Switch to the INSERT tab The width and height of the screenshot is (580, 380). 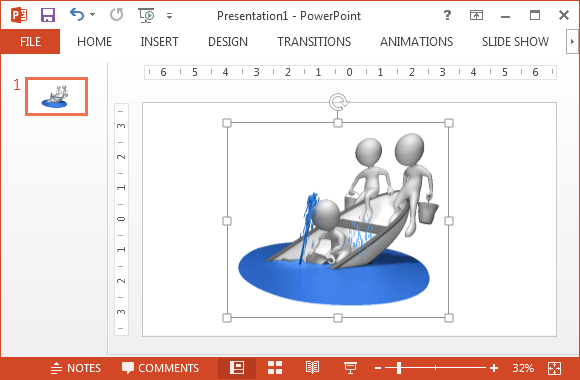click(x=159, y=42)
